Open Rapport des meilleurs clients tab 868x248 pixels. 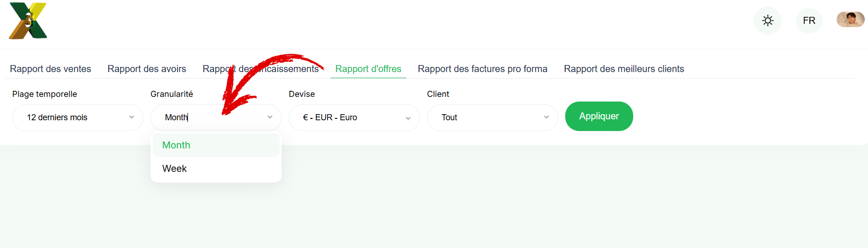click(x=624, y=69)
